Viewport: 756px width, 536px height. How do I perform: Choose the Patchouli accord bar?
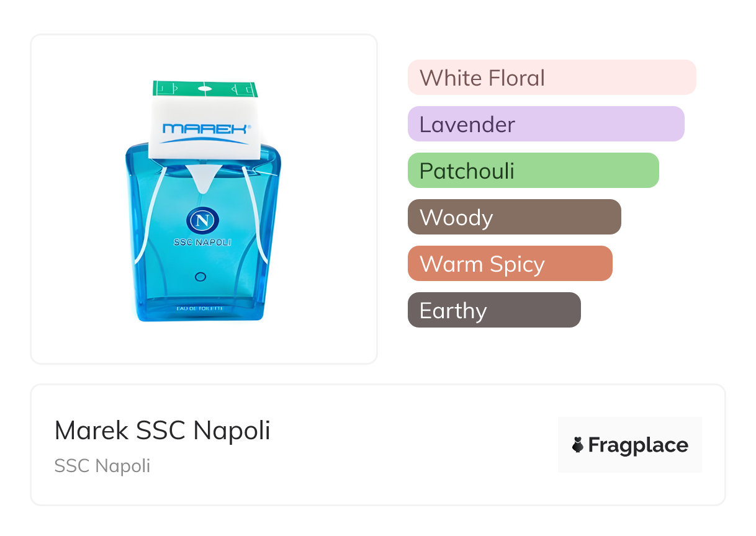pyautogui.click(x=533, y=171)
